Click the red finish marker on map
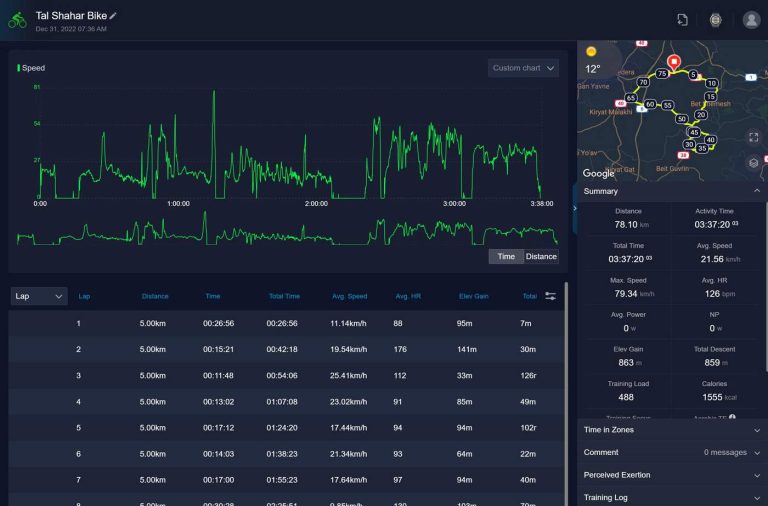 pos(674,63)
